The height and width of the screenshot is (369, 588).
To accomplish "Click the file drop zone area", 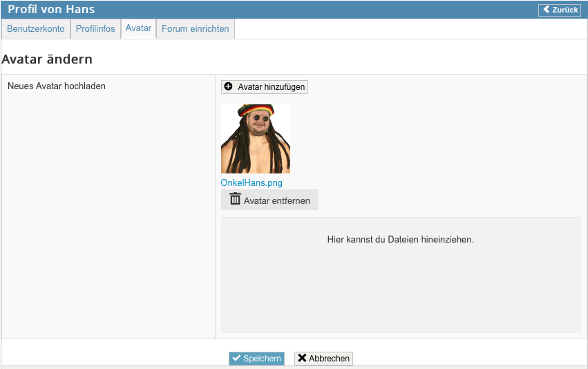I will (x=400, y=275).
